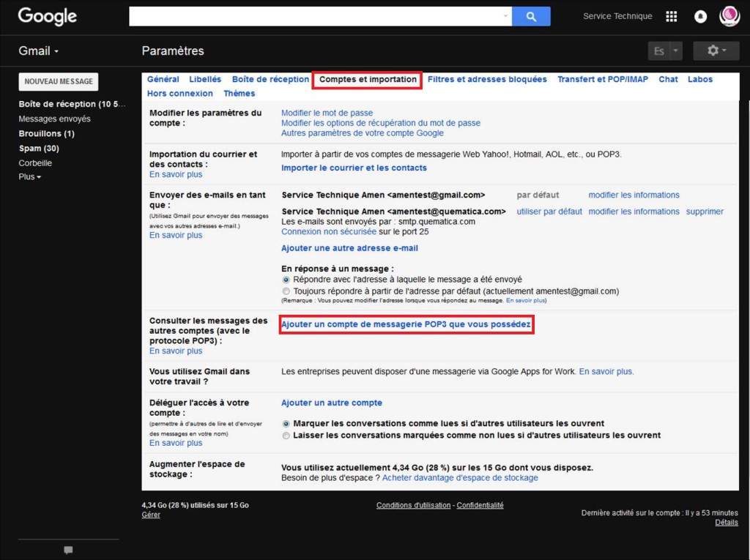Open Autres paramètres de votre compte Google
Image resolution: width=750 pixels, height=560 pixels.
pyautogui.click(x=362, y=133)
